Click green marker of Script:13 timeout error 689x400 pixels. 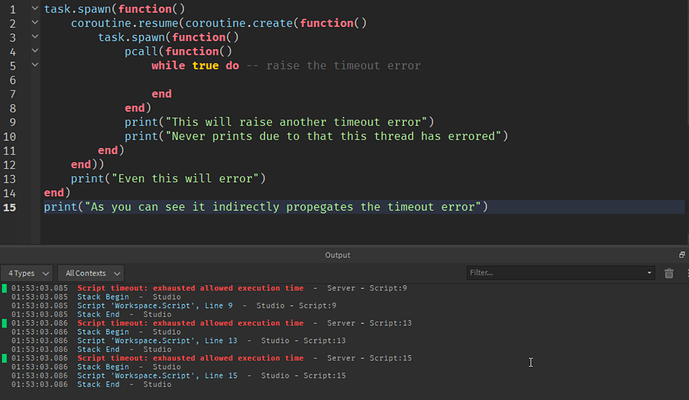[4, 323]
